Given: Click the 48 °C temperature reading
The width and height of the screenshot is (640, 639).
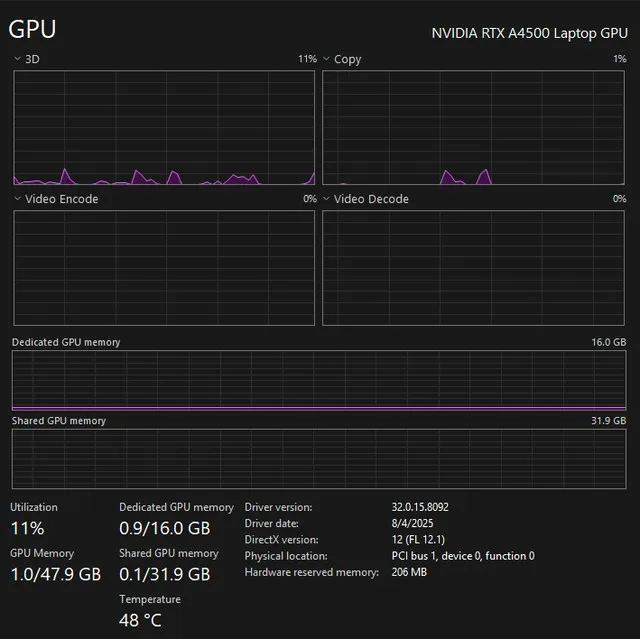Looking at the screenshot, I should tap(140, 620).
